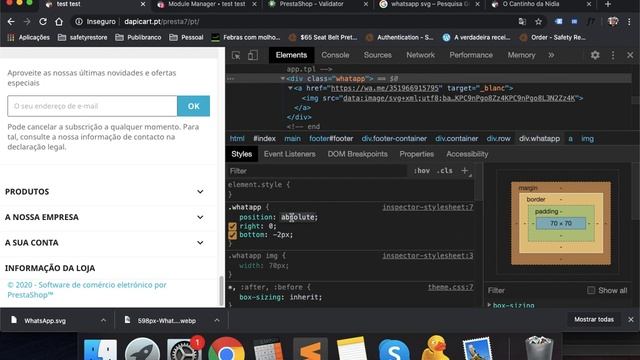Open the inspector-stylesheet:7 source link

pos(427,207)
